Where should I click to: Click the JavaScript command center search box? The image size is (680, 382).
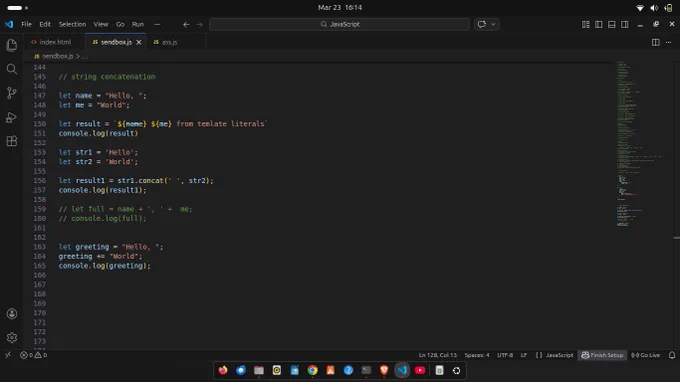point(339,24)
